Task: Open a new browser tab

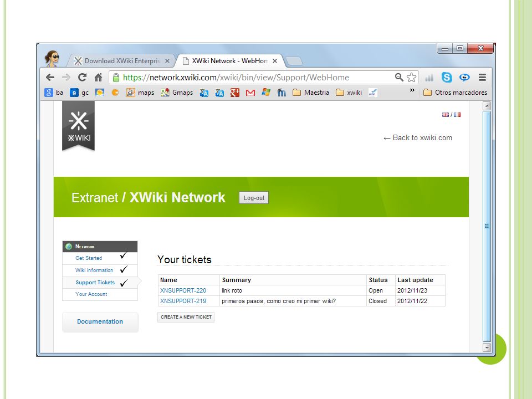Action: pos(294,61)
